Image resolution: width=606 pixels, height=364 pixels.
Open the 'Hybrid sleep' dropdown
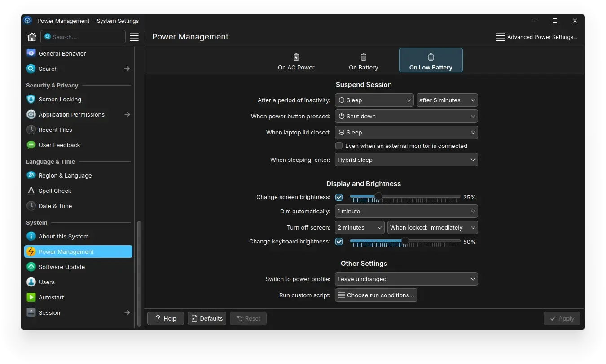point(406,160)
